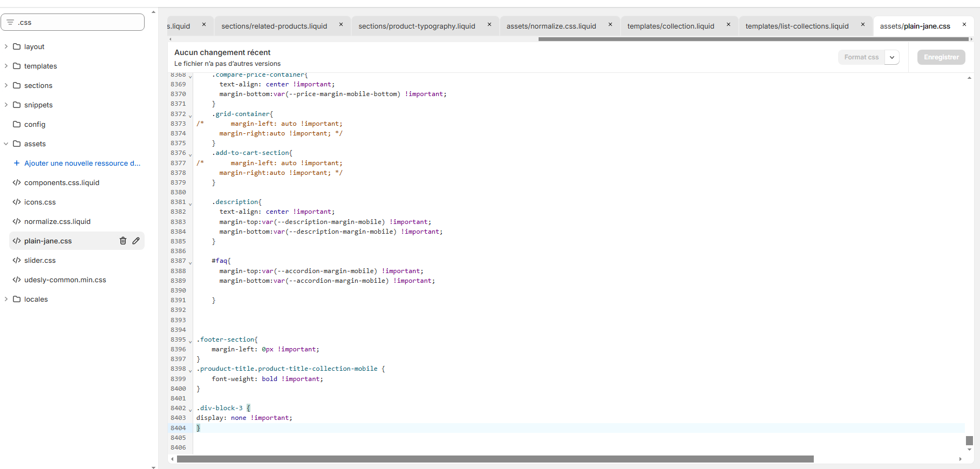Close the templates/collection.liquid tab
The height and width of the screenshot is (469, 980).
(729, 24)
